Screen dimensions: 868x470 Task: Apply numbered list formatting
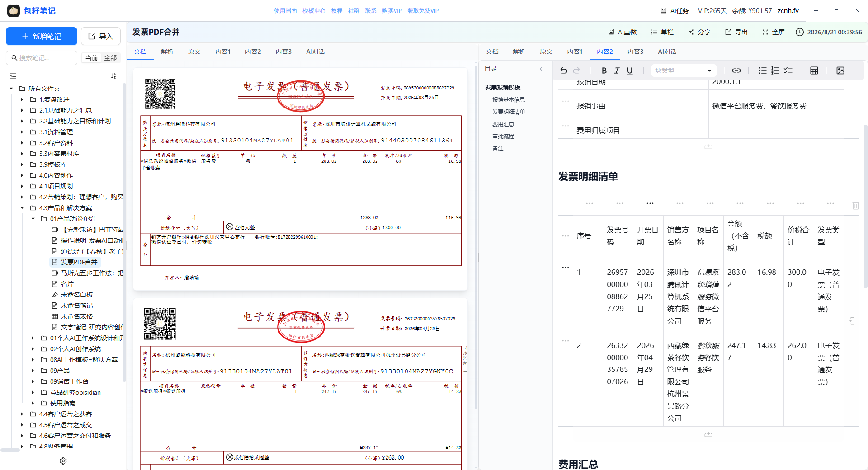pyautogui.click(x=775, y=70)
